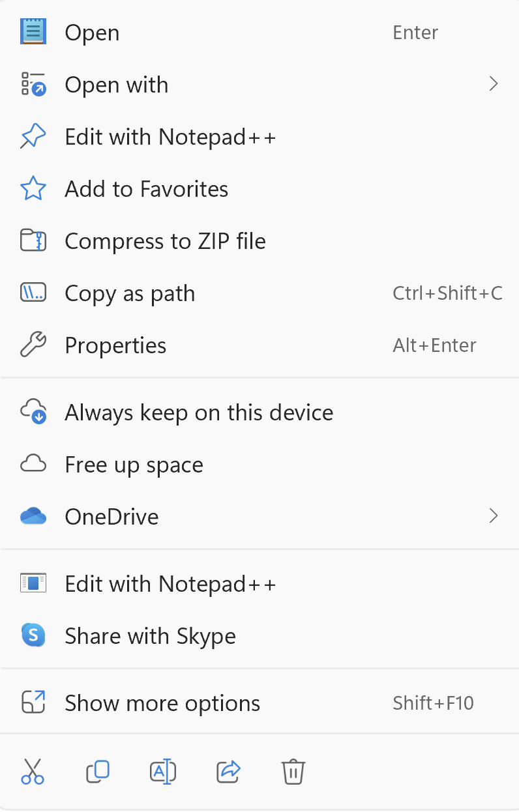Click the Copy as path keyboard icon
The image size is (519, 812).
[33, 293]
